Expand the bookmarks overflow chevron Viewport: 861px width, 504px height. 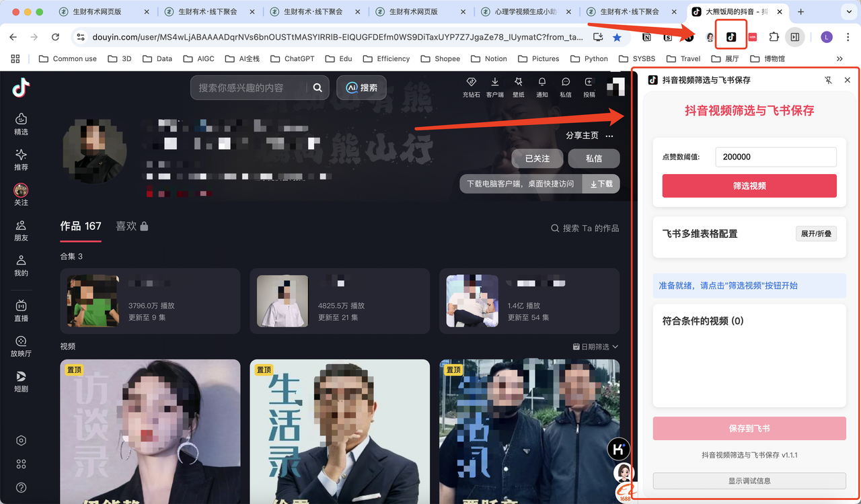pos(839,59)
